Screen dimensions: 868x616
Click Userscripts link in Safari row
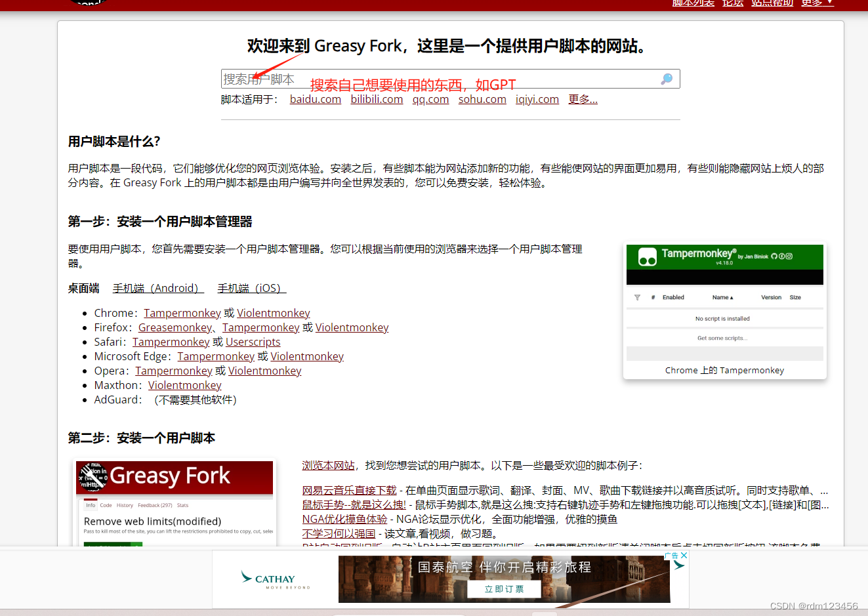tap(253, 342)
